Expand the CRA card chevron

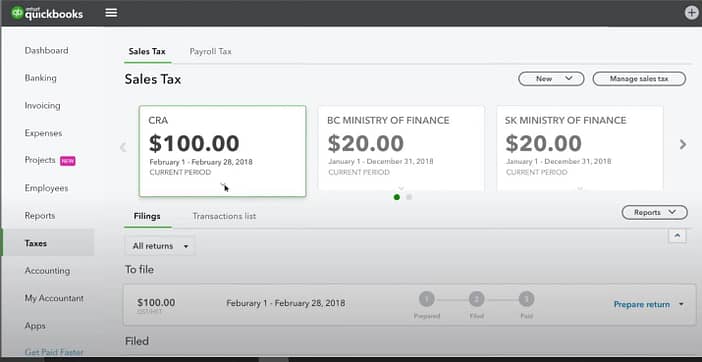point(223,184)
